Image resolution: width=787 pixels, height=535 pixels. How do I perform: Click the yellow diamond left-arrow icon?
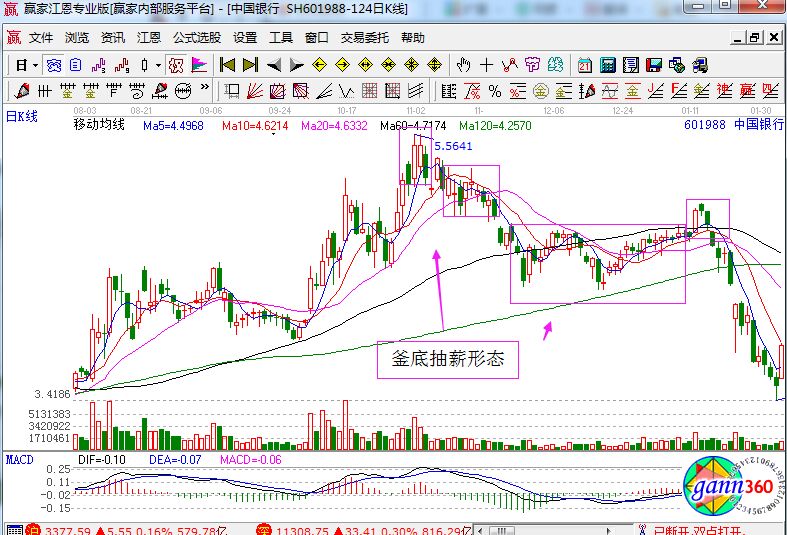pos(320,65)
